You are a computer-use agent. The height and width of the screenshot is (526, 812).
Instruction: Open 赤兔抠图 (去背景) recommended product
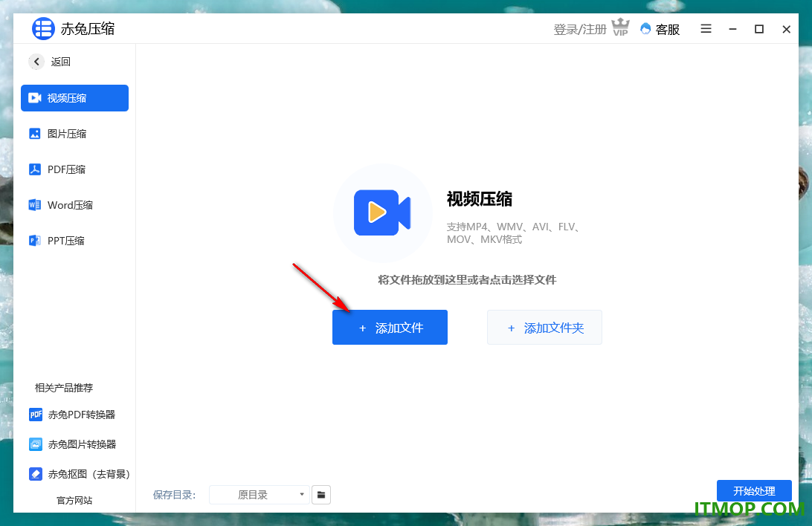(80, 474)
